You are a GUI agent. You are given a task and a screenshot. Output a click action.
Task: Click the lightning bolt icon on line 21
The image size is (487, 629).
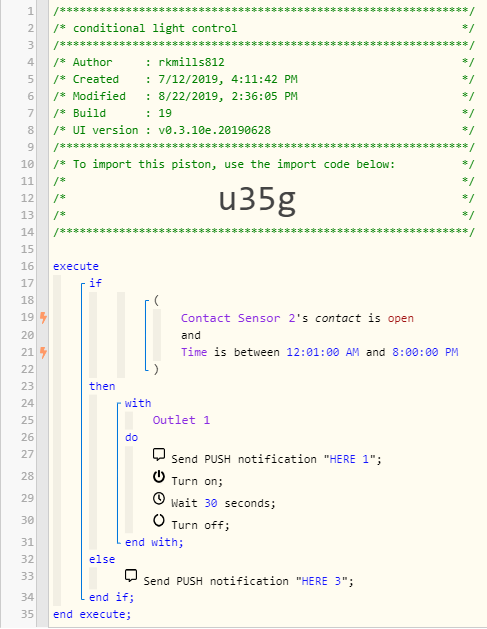[43, 352]
